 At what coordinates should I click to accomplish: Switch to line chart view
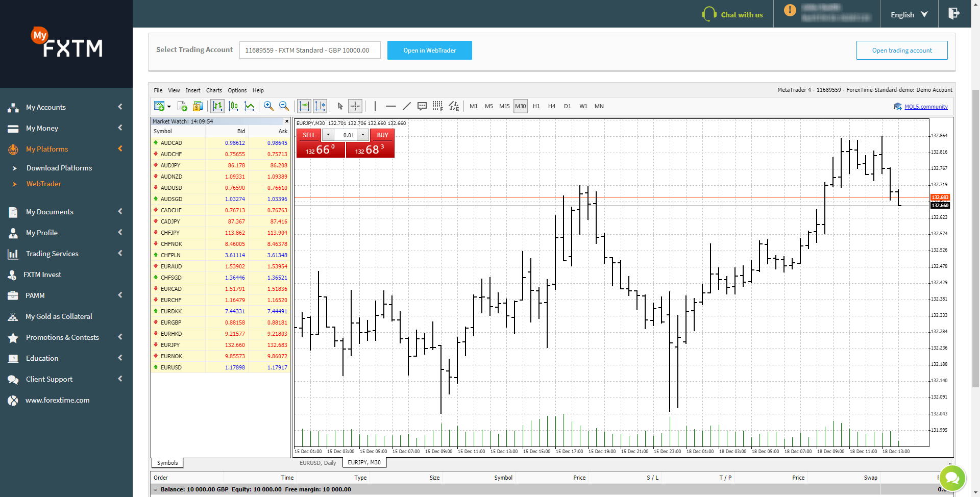[x=249, y=106]
